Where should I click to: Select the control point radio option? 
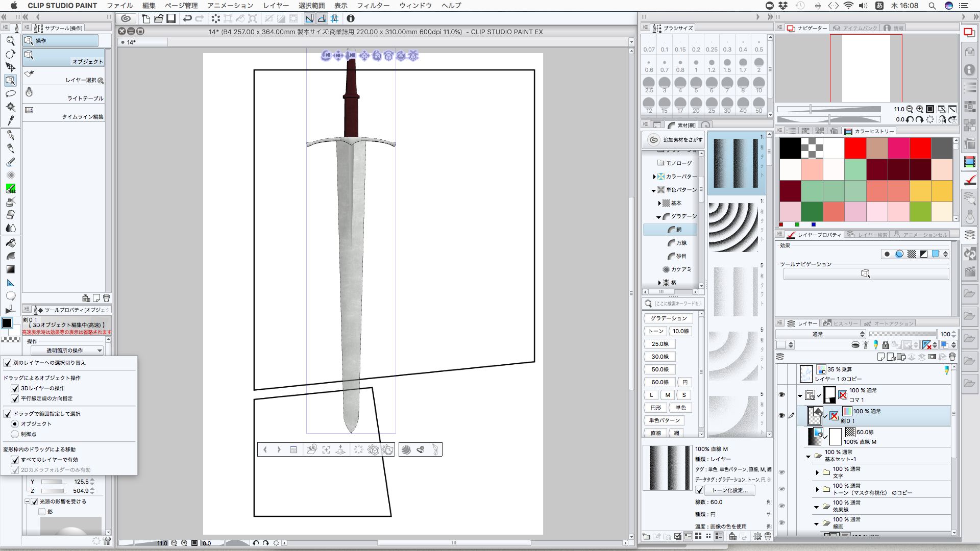coord(15,434)
